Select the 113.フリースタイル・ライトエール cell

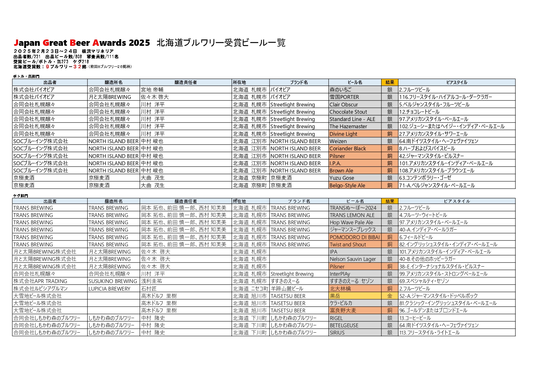tap(457, 333)
